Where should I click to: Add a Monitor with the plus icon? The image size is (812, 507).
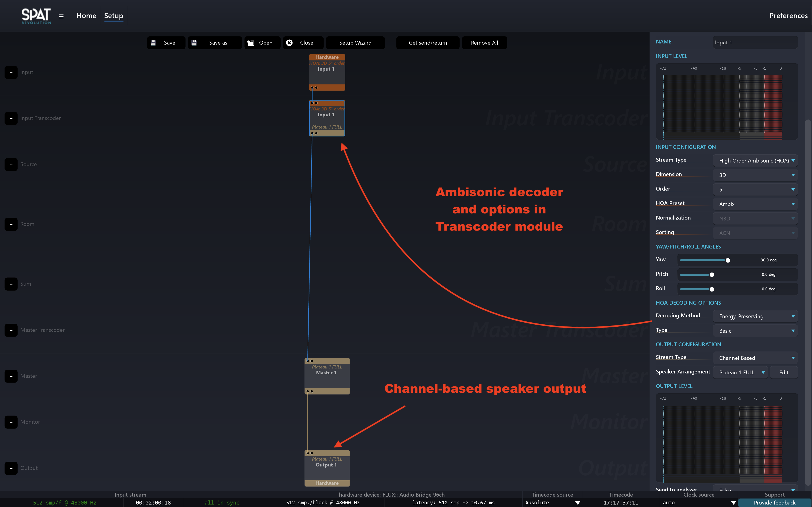pyautogui.click(x=11, y=422)
